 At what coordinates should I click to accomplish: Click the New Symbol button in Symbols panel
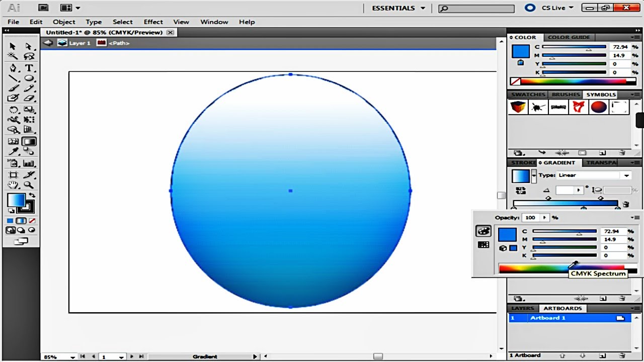click(x=603, y=153)
